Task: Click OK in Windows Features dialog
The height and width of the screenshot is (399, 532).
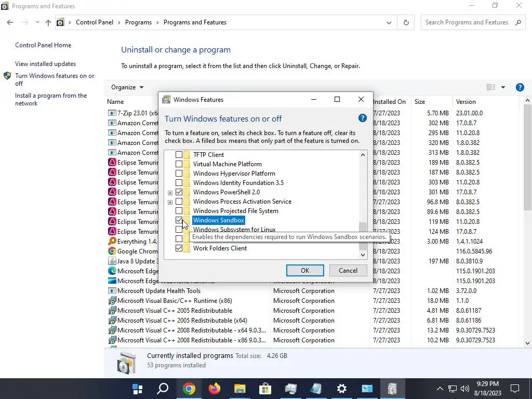Action: [x=305, y=270]
